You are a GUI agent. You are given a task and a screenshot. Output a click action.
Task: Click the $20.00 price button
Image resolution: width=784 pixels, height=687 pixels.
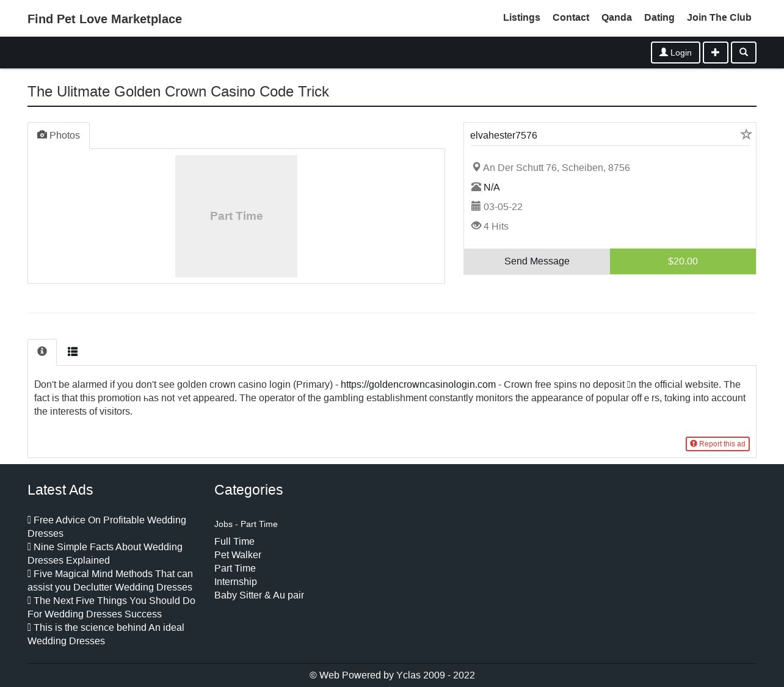(683, 261)
